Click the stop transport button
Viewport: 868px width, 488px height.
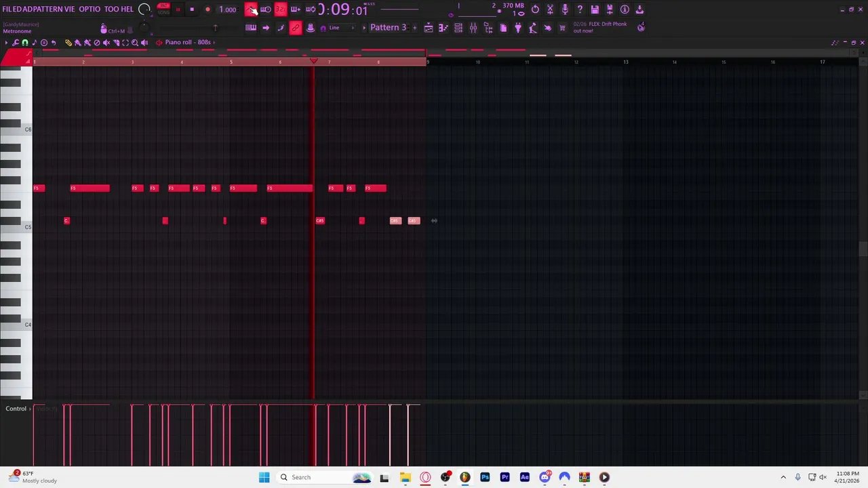pos(192,9)
